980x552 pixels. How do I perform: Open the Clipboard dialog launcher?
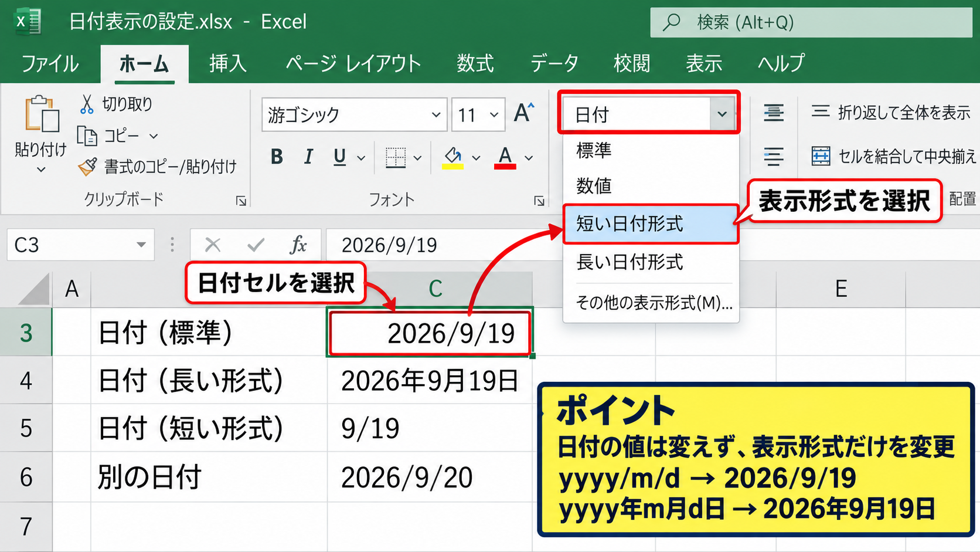[241, 201]
